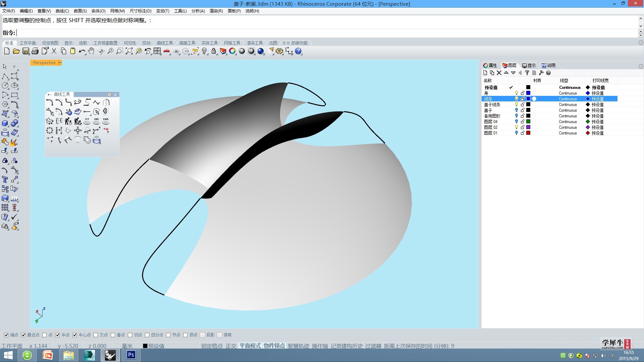Select the Rectangle tool in the left sidebar

pos(14,95)
